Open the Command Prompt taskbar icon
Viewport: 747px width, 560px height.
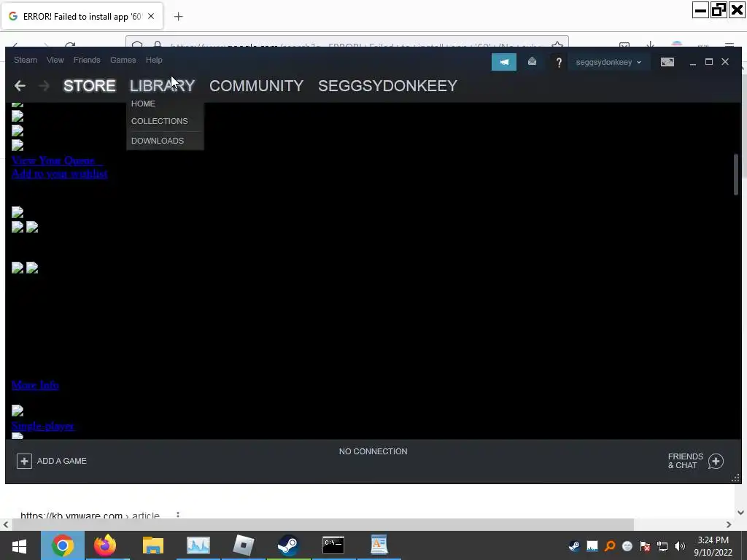click(333, 545)
